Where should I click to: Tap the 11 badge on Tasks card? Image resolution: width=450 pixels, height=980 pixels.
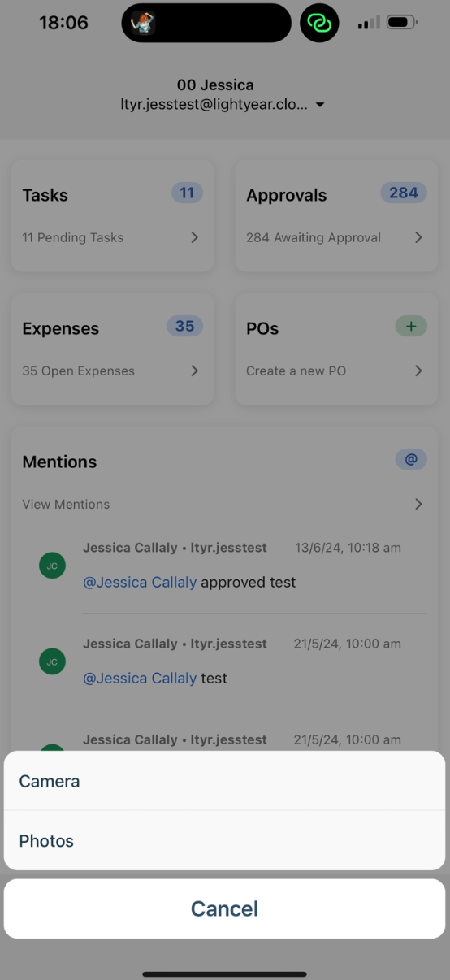click(x=187, y=193)
